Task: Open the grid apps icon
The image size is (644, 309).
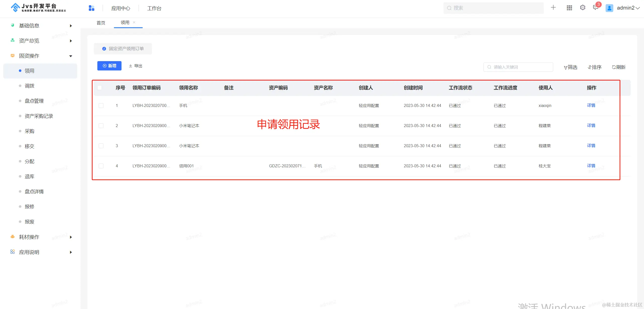Action: click(x=569, y=8)
